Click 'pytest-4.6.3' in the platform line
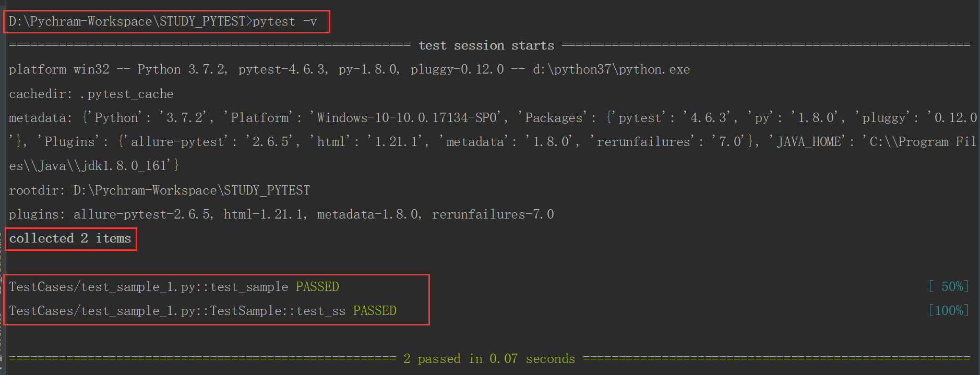 283,69
